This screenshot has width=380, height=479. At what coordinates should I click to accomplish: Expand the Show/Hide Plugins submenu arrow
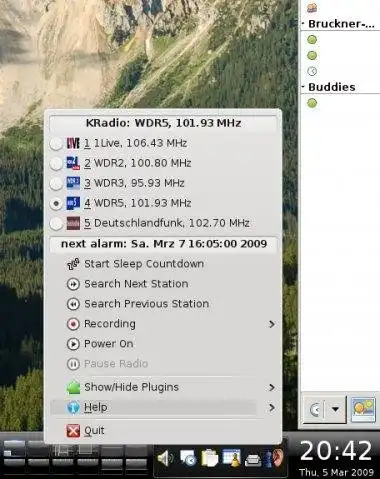click(x=272, y=387)
